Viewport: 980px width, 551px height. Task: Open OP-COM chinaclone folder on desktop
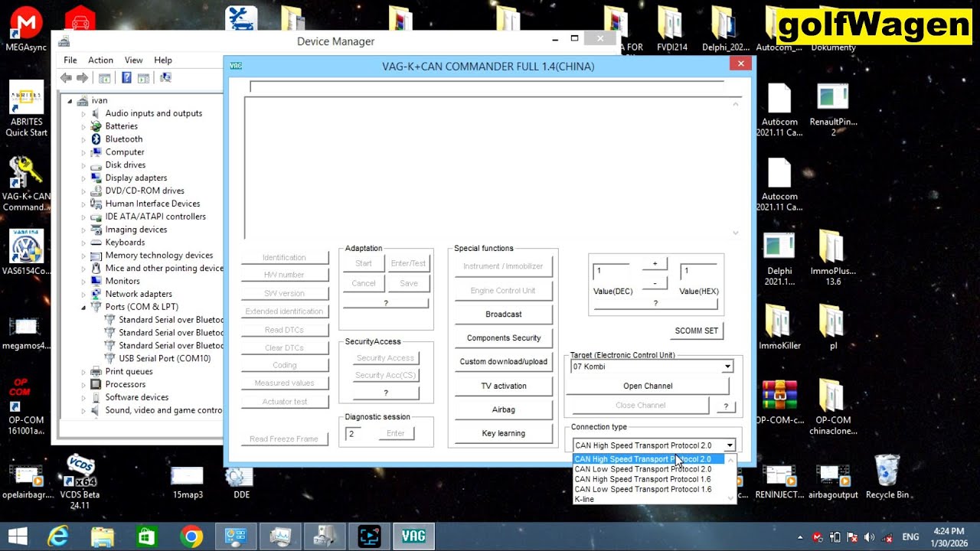pos(833,406)
